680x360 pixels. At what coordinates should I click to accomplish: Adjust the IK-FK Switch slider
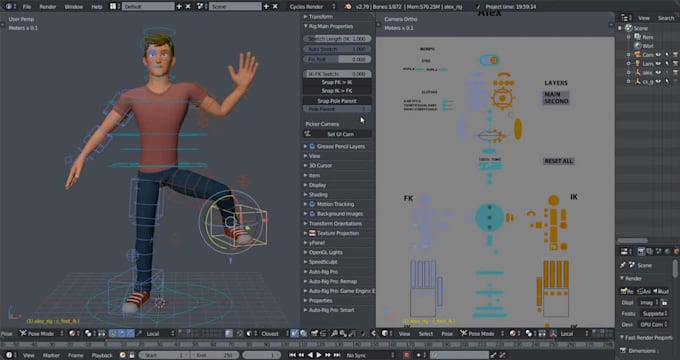pos(337,74)
